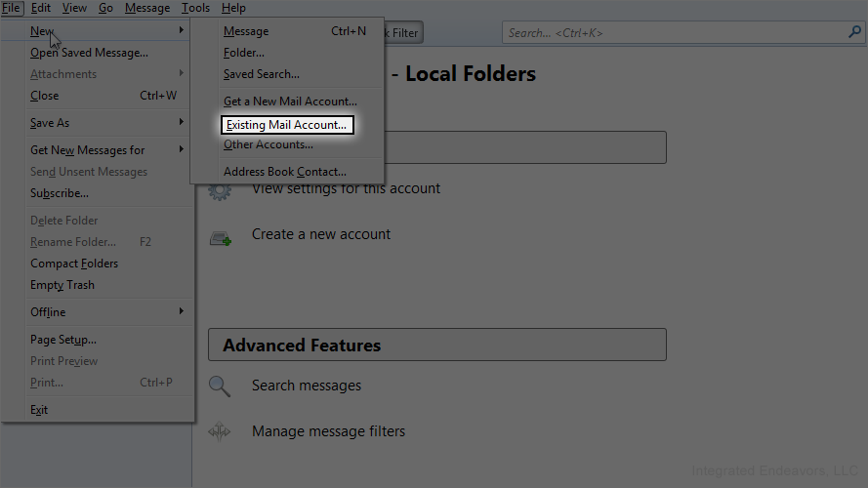Click the magnifier icon in the search box
The width and height of the screenshot is (868, 488).
click(x=854, y=32)
